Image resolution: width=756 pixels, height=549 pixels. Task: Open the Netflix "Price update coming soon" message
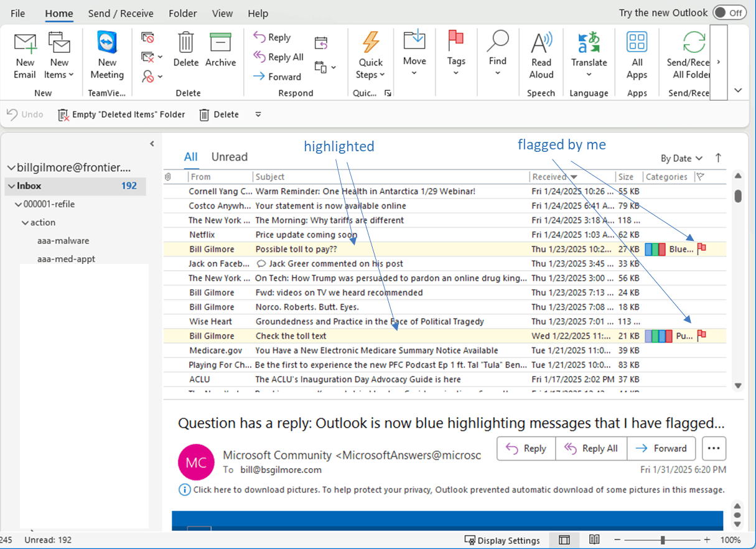445,235
